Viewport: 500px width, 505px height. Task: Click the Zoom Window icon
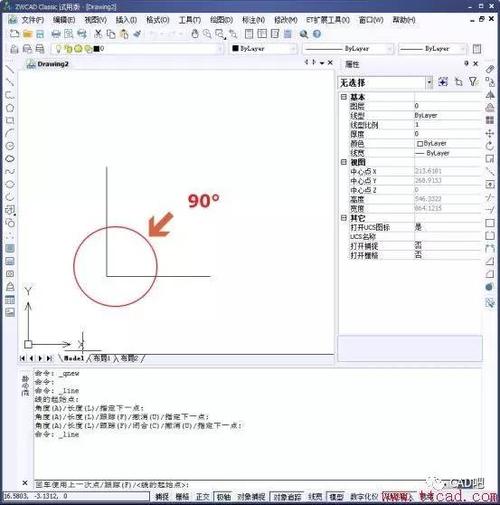pos(220,34)
